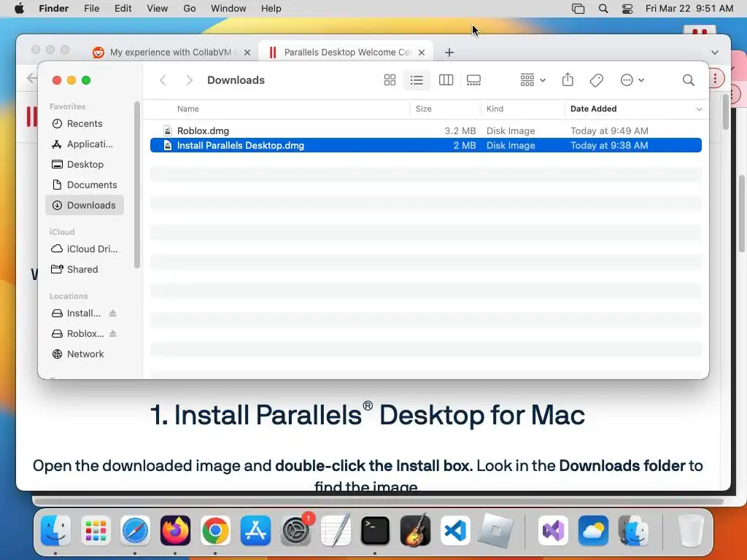
Task: Open a new browser tab
Action: [x=449, y=52]
